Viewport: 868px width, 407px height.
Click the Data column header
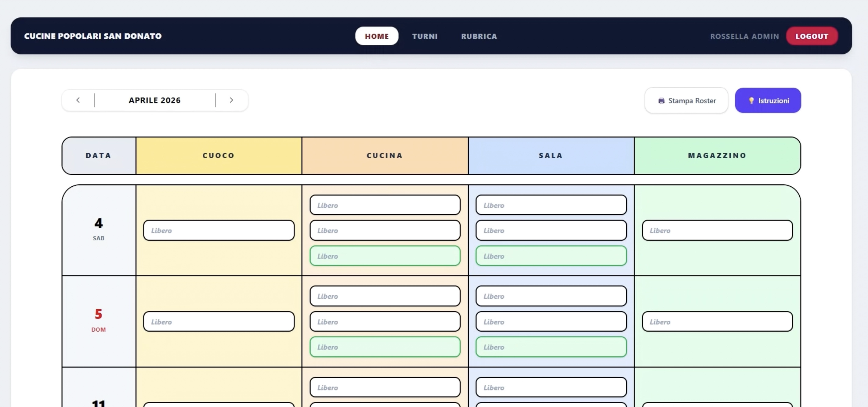tap(99, 156)
